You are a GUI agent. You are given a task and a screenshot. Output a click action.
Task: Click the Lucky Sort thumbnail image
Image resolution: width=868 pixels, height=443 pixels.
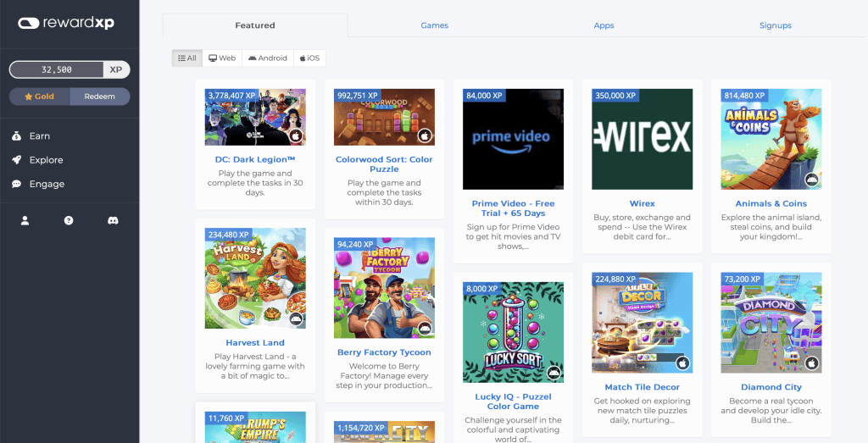pyautogui.click(x=513, y=332)
